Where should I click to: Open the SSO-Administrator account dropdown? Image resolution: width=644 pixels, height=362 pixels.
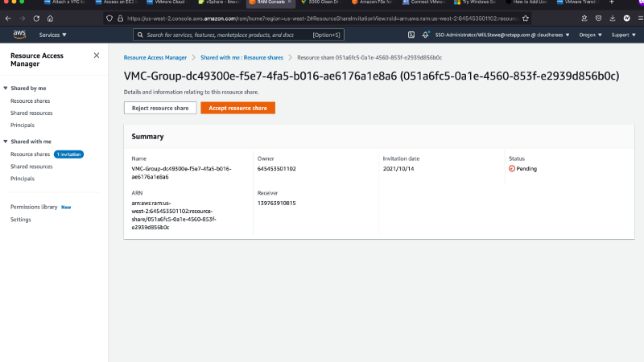502,35
